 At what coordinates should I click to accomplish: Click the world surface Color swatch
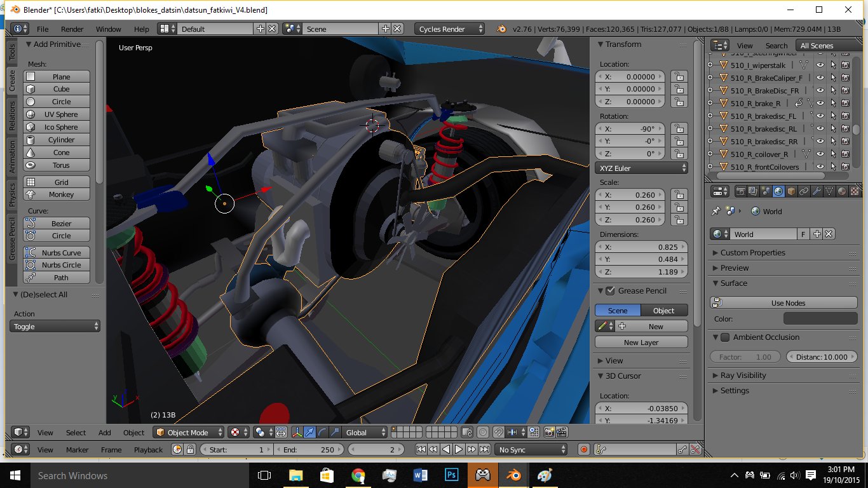pos(820,319)
